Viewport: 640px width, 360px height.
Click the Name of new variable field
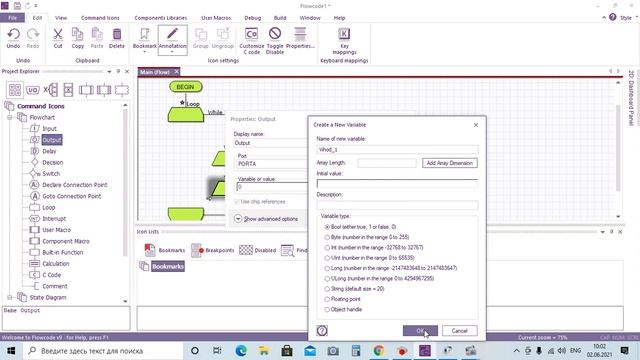tap(397, 149)
